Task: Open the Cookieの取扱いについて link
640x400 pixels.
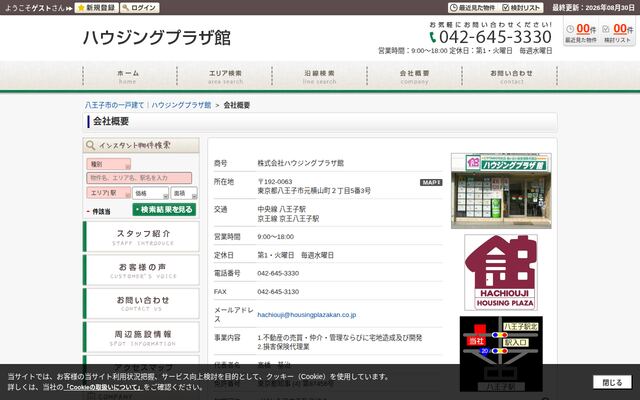Action: tap(104, 387)
